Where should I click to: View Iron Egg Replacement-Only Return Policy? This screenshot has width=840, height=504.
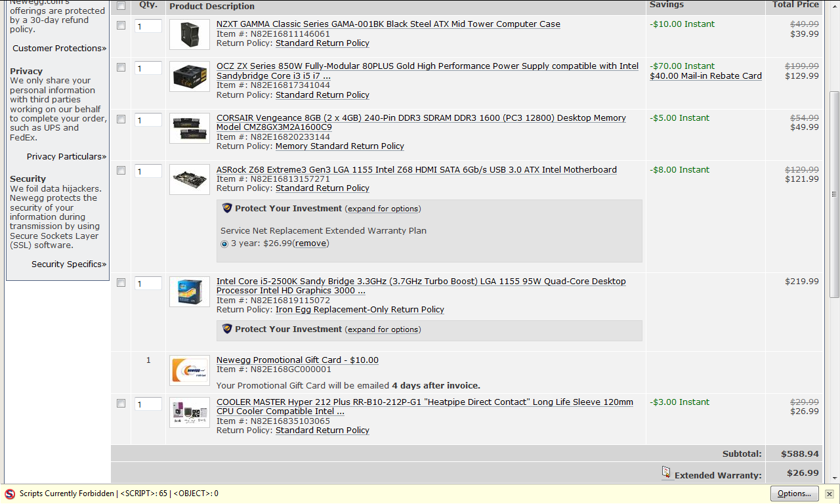pos(360,310)
